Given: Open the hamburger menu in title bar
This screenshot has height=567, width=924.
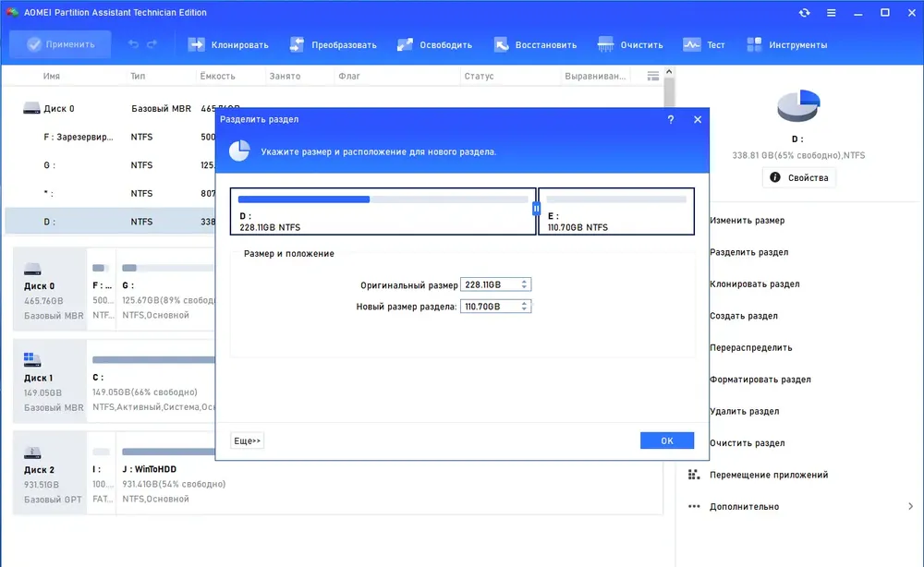Looking at the screenshot, I should pos(831,12).
